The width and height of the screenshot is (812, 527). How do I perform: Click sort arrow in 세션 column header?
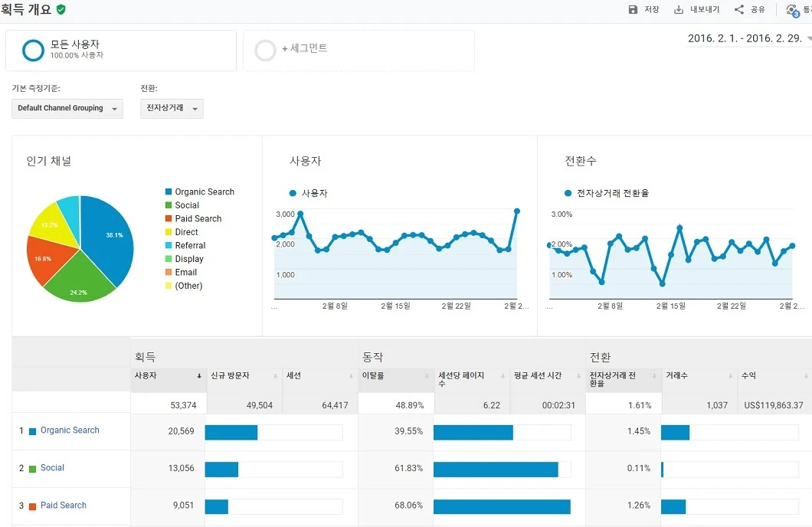coord(351,376)
